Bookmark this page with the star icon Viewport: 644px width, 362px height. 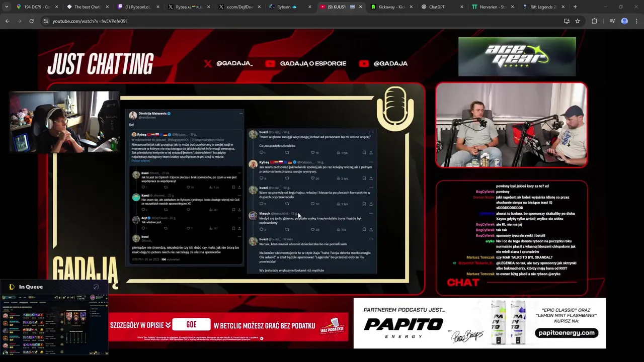point(578,21)
